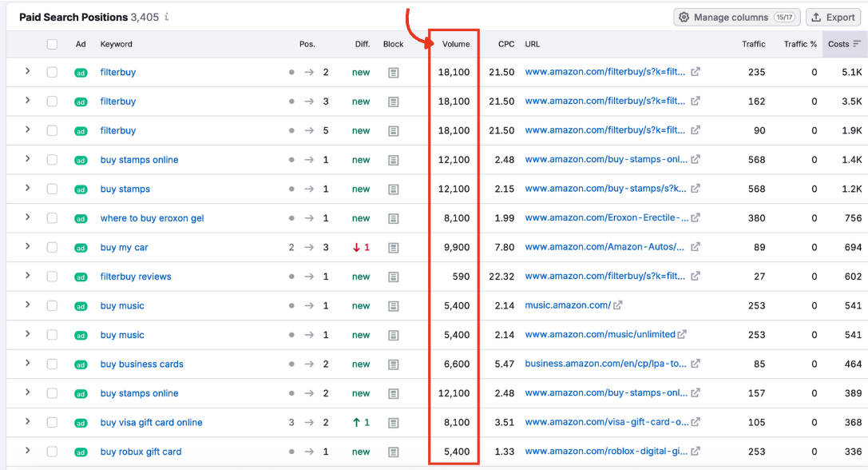Toggle the select-all checkbox in the table header
Image resolution: width=868 pixels, height=470 pixels.
tap(54, 44)
